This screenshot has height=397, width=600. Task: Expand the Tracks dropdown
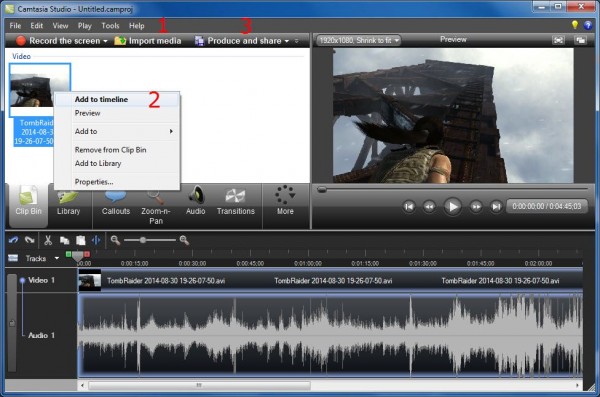point(57,258)
